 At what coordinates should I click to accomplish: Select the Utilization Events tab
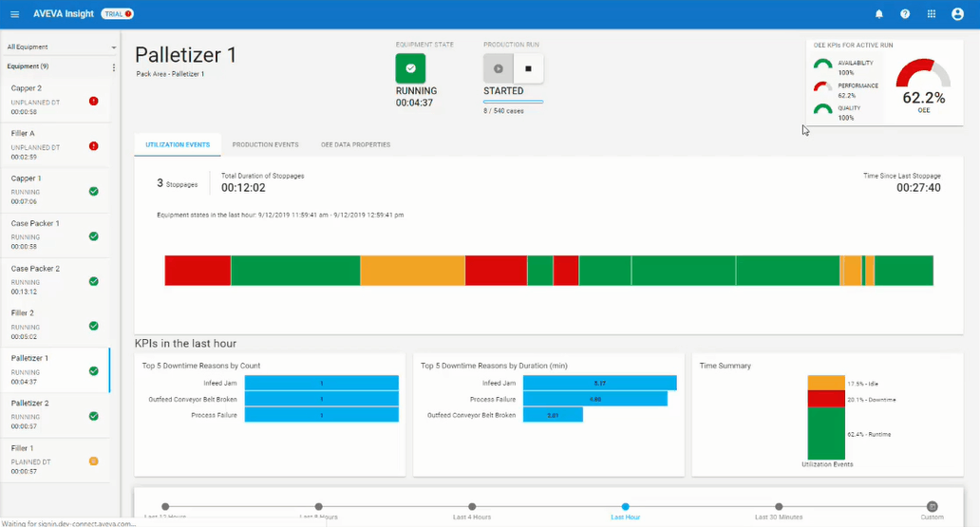pos(178,144)
